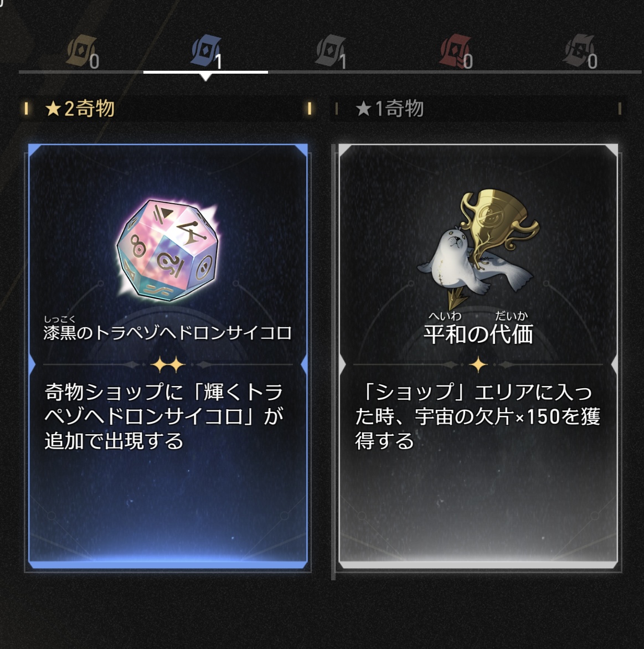Open the gray card description about 宇宙の欠片
Screen dimensions: 644x649
coord(478,416)
